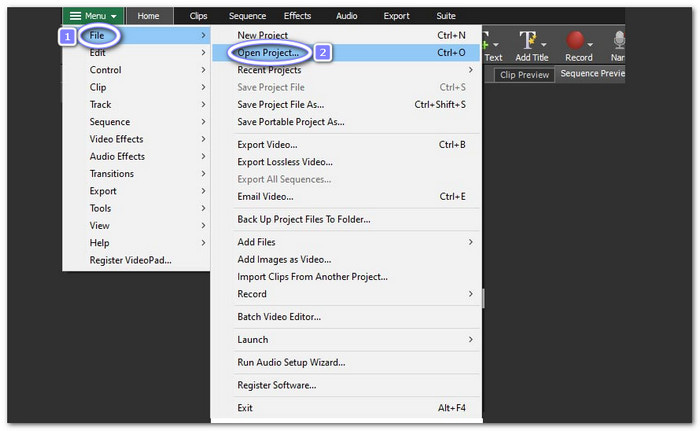Screen dimensions: 700x431
Task: Select Edit in the main menu
Action: pos(136,53)
